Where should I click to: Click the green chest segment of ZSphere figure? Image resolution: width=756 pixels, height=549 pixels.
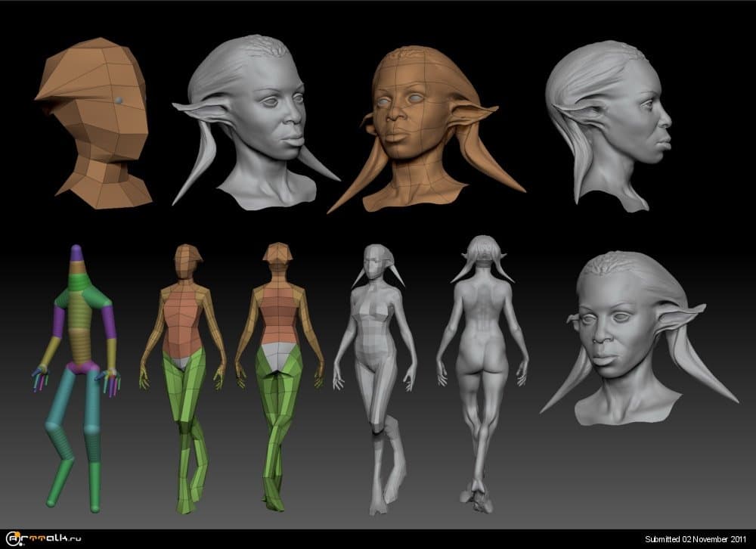pos(82,293)
